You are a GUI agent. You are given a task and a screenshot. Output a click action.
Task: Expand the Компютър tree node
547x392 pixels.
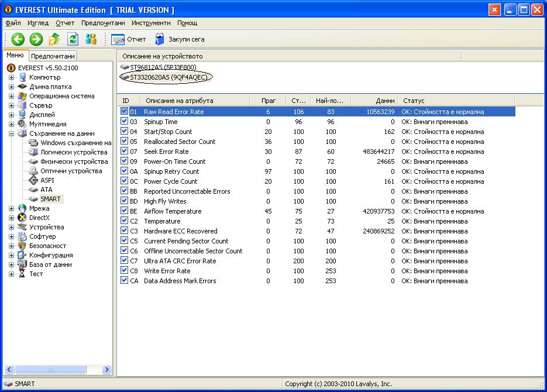click(x=12, y=77)
